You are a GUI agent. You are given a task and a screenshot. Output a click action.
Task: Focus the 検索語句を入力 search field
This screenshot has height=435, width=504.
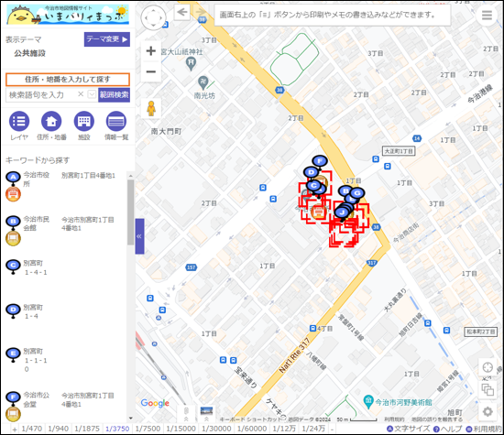[41, 94]
